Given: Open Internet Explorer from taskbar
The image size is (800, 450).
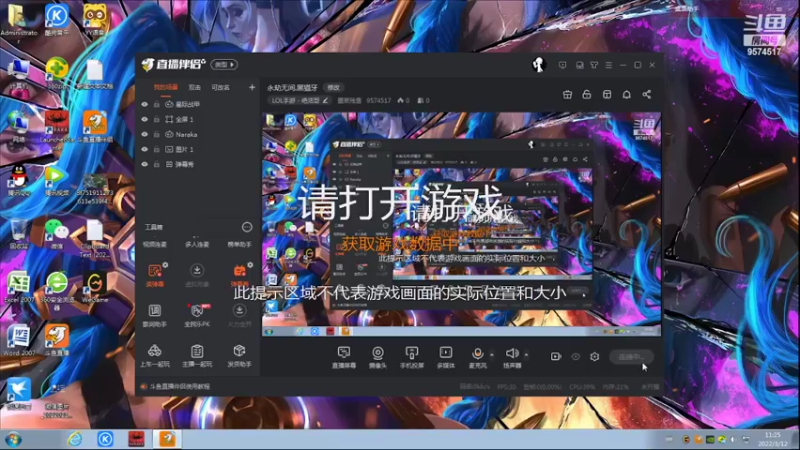Looking at the screenshot, I should click(74, 439).
